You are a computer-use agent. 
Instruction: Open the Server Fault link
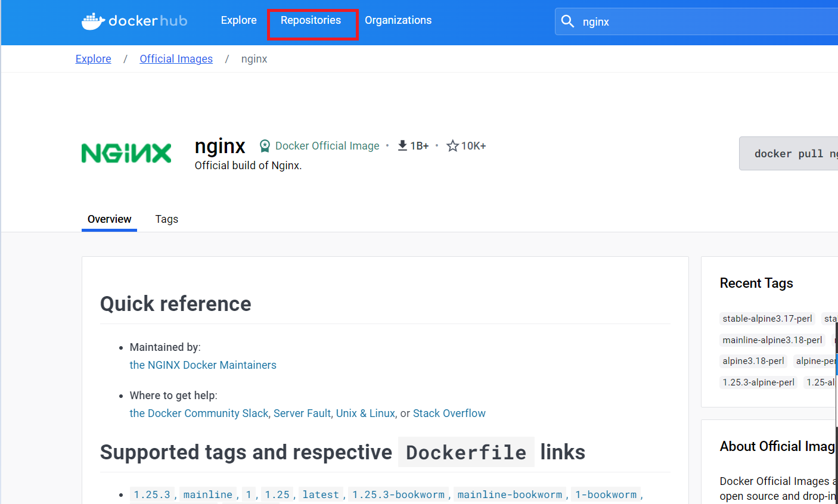[x=302, y=413]
